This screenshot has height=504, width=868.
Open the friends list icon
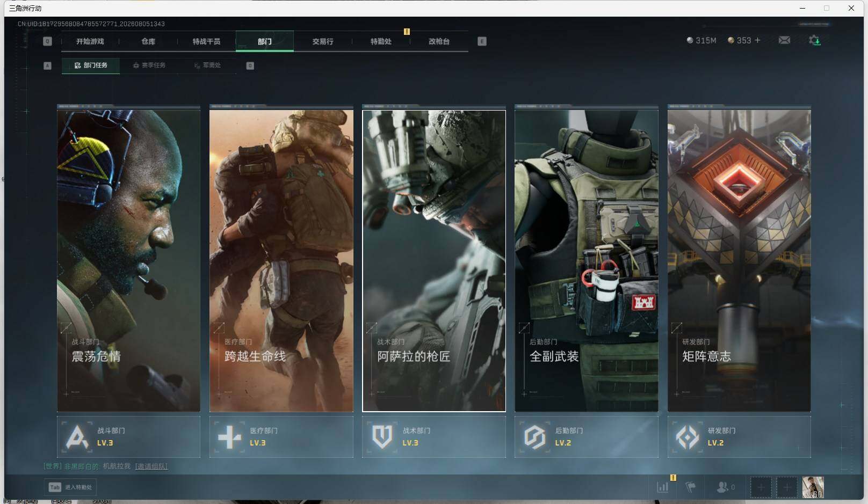click(725, 487)
